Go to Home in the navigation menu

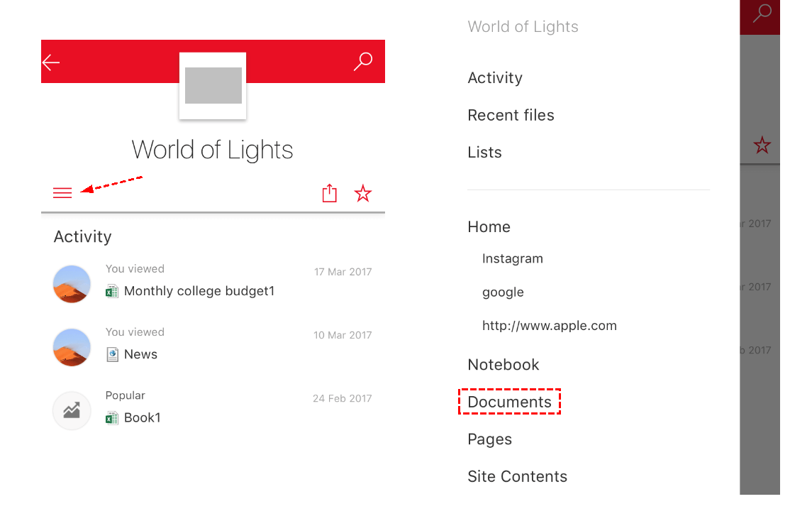pyautogui.click(x=489, y=227)
